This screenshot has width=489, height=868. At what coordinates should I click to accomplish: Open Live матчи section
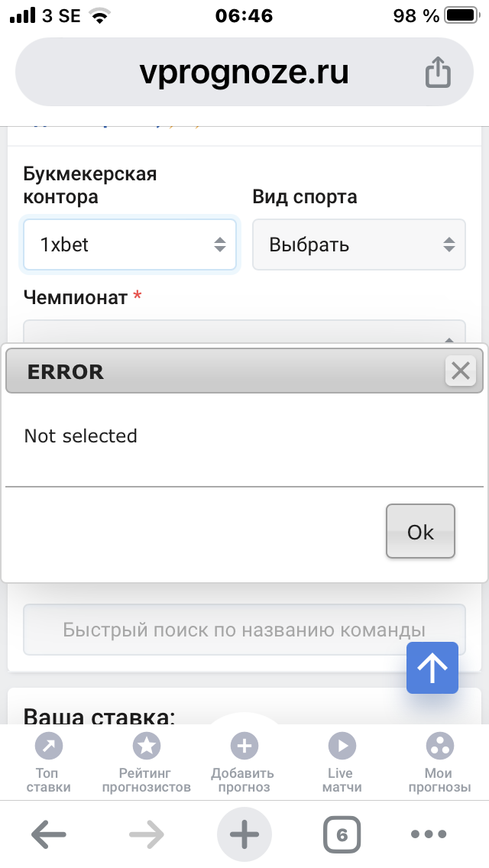[x=341, y=761]
